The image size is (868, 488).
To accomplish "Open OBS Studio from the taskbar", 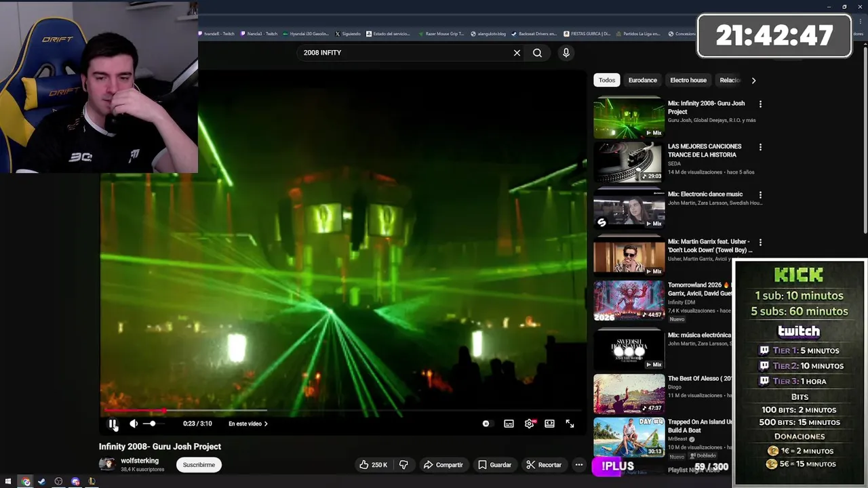I will (x=58, y=481).
